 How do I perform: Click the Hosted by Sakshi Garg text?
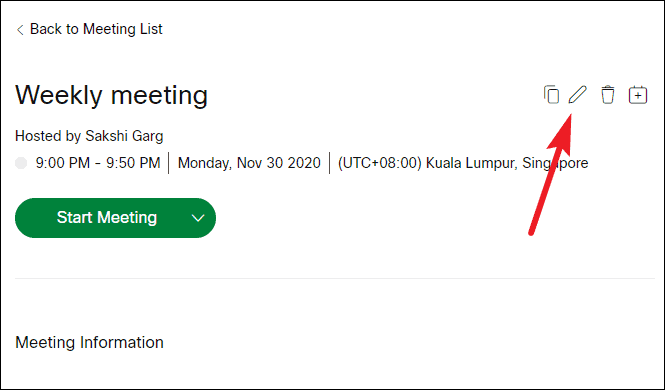coord(89,136)
